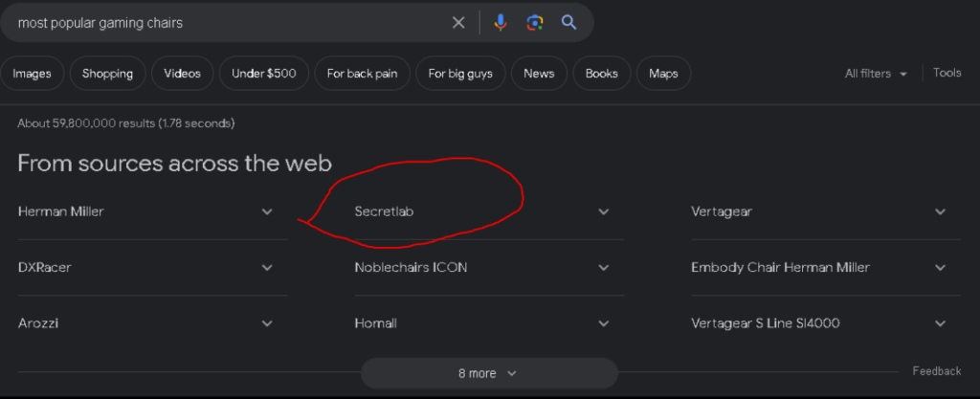Clear the search query with the X icon
The image size is (980, 399).
click(x=458, y=23)
